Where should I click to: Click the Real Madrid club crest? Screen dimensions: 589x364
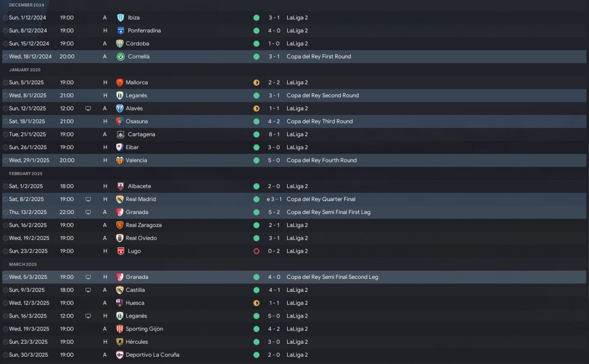[x=120, y=199]
